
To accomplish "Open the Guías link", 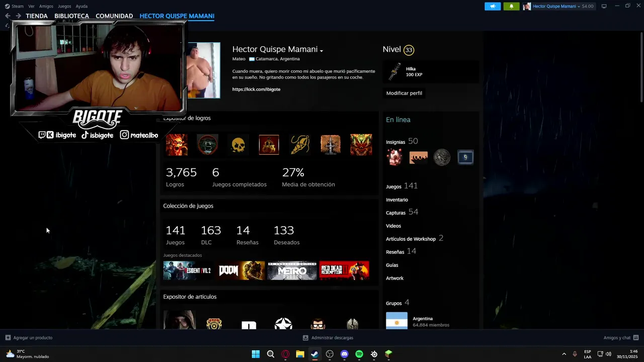I will coord(392,265).
